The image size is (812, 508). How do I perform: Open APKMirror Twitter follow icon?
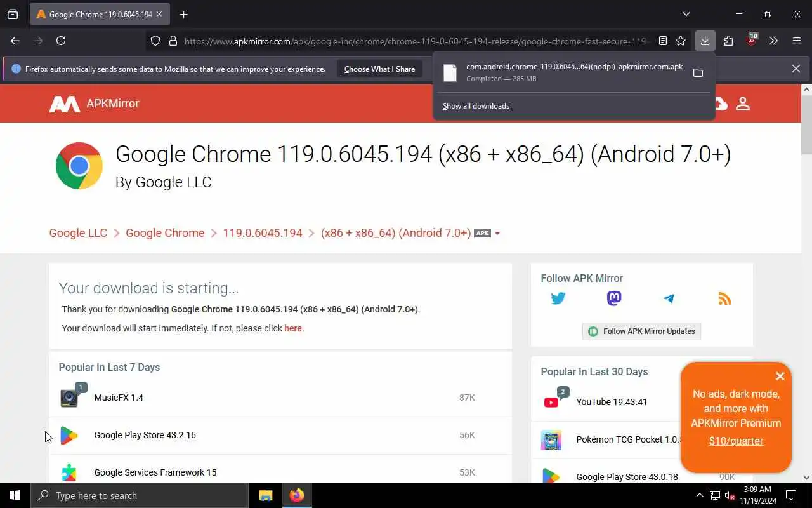point(558,298)
